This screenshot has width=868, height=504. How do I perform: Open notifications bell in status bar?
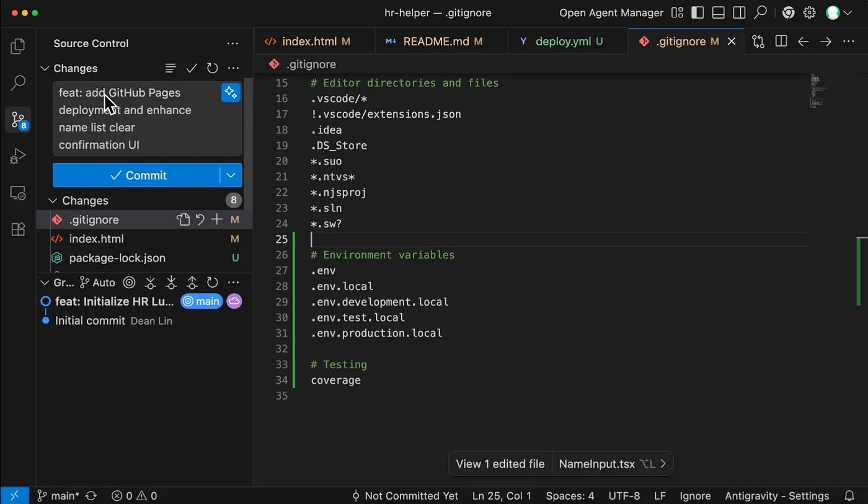(x=849, y=496)
